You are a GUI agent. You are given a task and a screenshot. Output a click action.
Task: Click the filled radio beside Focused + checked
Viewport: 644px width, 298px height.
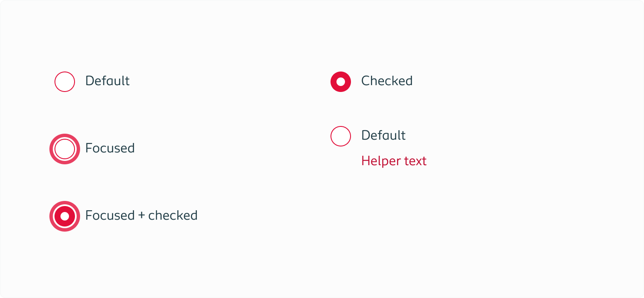pos(65,216)
